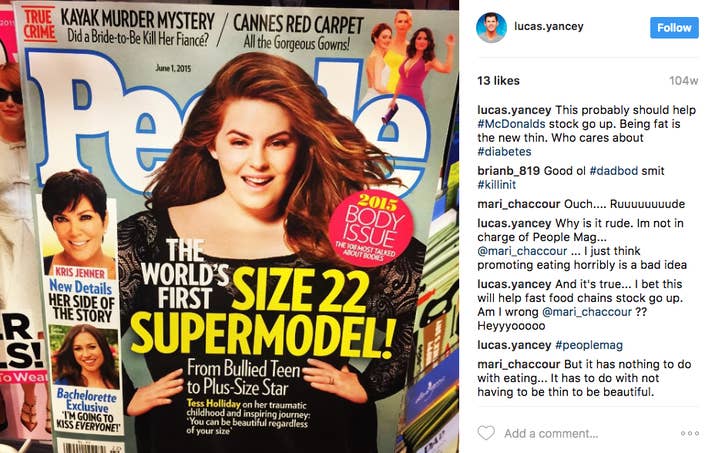
Task: Open brianb_819 commenter profile
Action: 508,171
